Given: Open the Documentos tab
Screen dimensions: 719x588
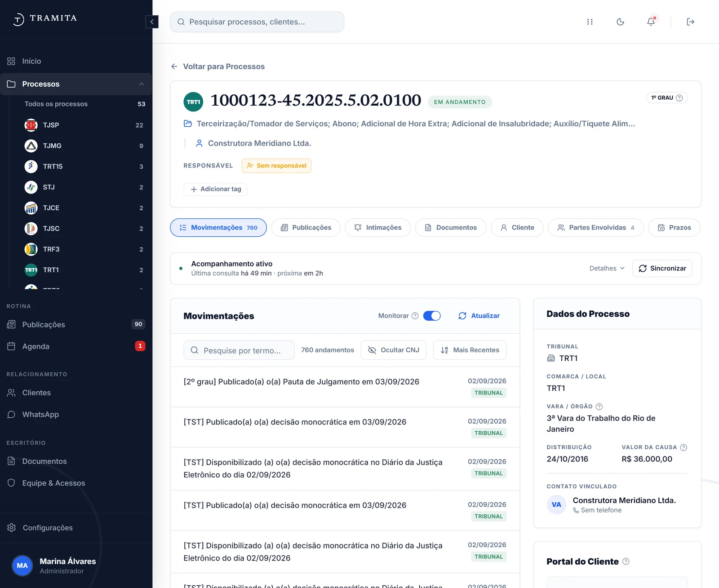Looking at the screenshot, I should click(x=450, y=227).
